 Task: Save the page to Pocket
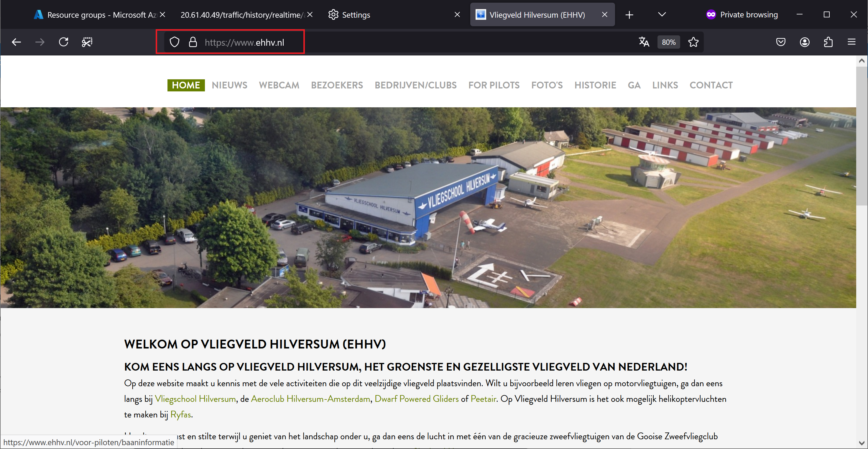click(x=781, y=42)
